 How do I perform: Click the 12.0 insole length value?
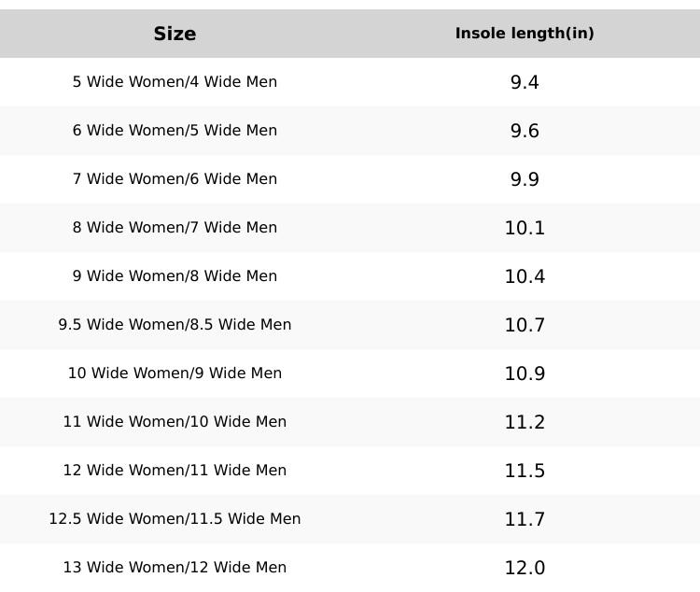click(525, 568)
